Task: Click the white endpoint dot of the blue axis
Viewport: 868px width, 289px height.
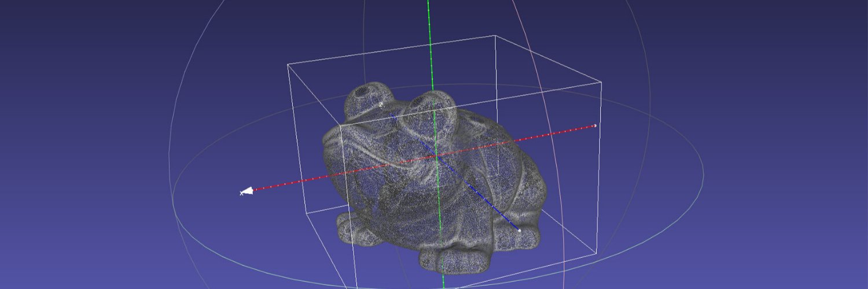Action: coord(519,231)
